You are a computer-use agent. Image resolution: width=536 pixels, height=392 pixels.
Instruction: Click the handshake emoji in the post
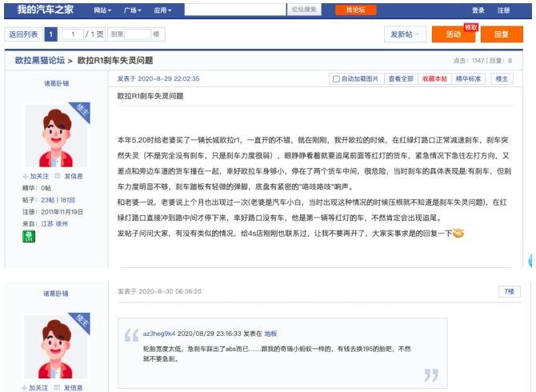click(458, 233)
